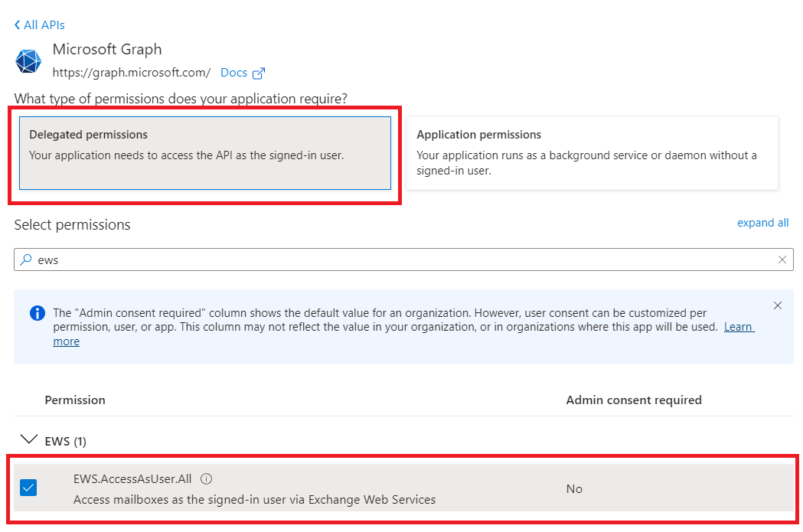
Task: Click the No value under Admin consent
Action: click(574, 489)
